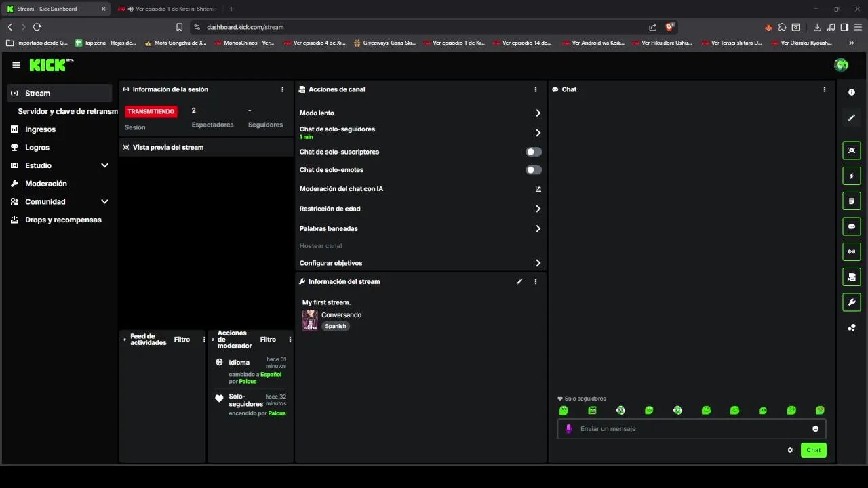Edit stream info with the pencil icon
The width and height of the screenshot is (868, 488).
[x=519, y=281]
